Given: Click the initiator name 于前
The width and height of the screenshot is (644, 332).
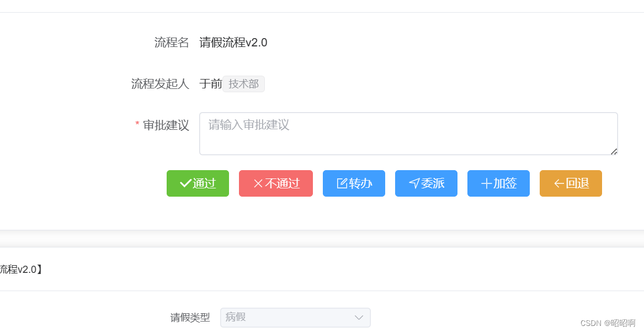Looking at the screenshot, I should click(211, 84).
